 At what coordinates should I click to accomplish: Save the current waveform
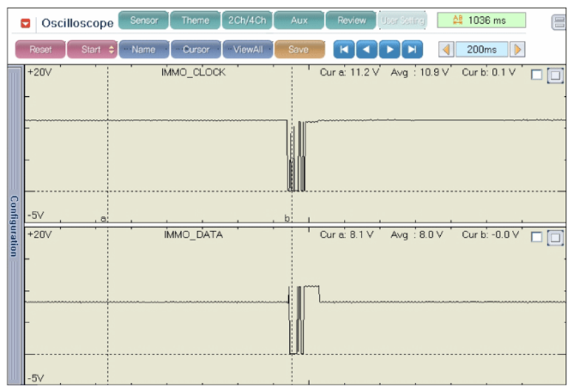[x=300, y=50]
